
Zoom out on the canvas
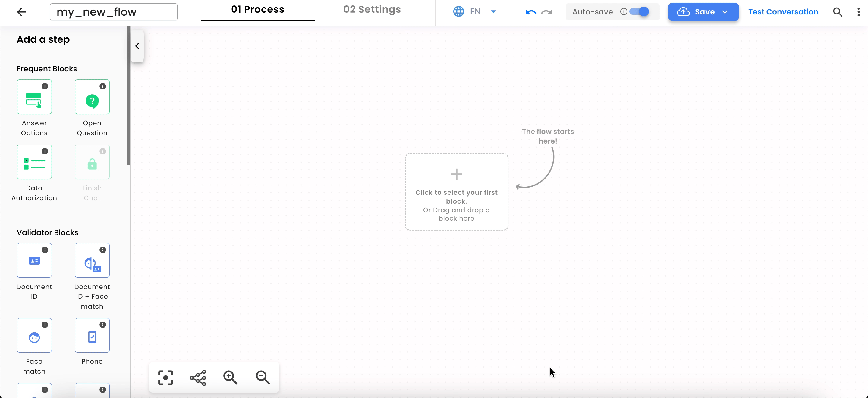click(x=263, y=378)
